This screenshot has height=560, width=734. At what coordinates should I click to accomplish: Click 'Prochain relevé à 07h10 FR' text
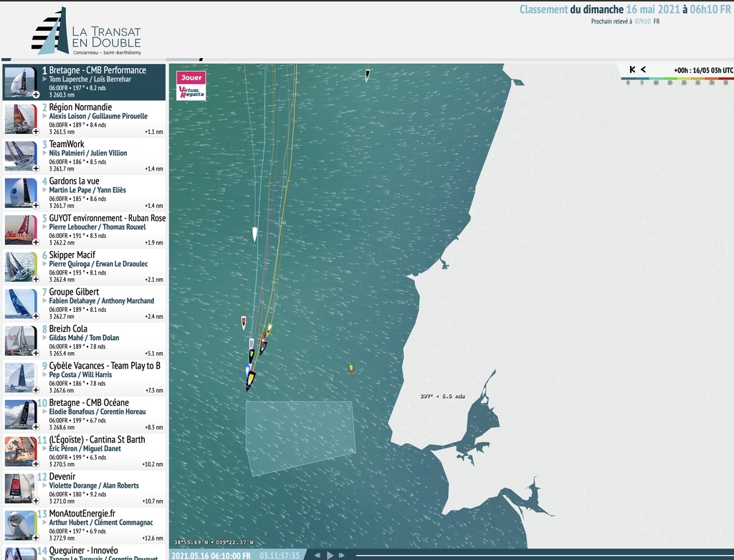click(625, 22)
